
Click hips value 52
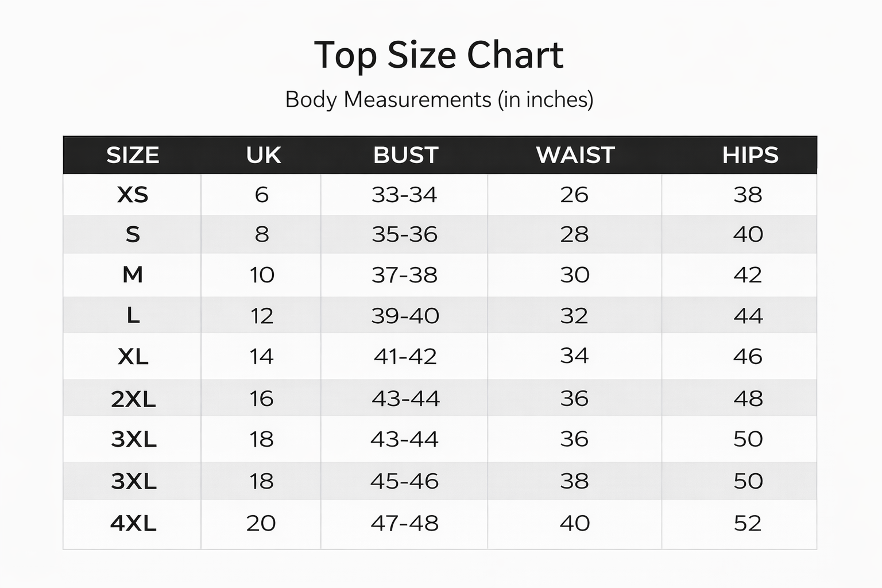(748, 524)
